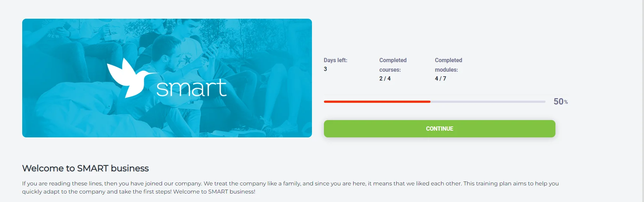Click the "Welcome to SMART business" heading
The width and height of the screenshot is (644, 202).
tap(85, 168)
